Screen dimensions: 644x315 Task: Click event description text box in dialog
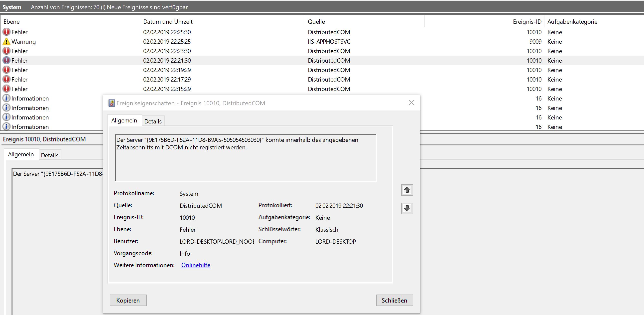pos(246,158)
